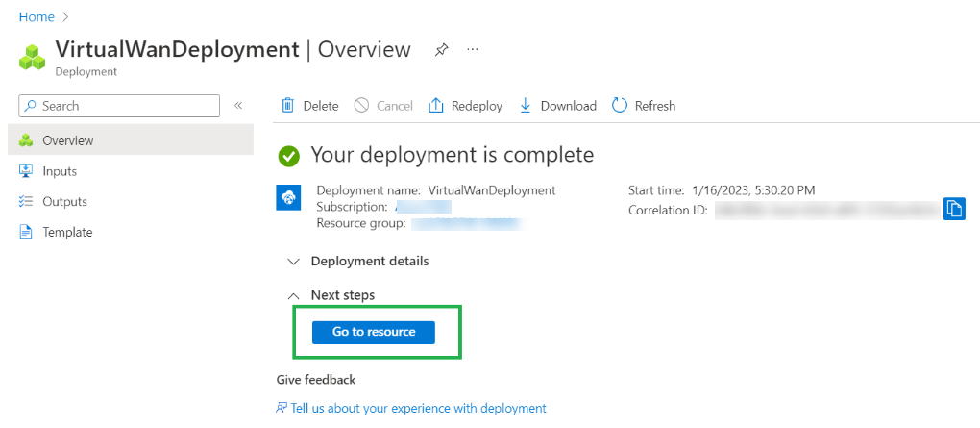Navigate to Home breadcrumb link
Screen dimensions: 980x428
[37, 17]
